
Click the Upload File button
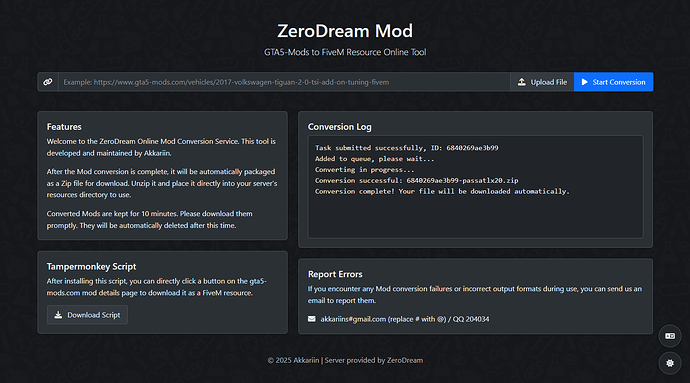coord(542,82)
